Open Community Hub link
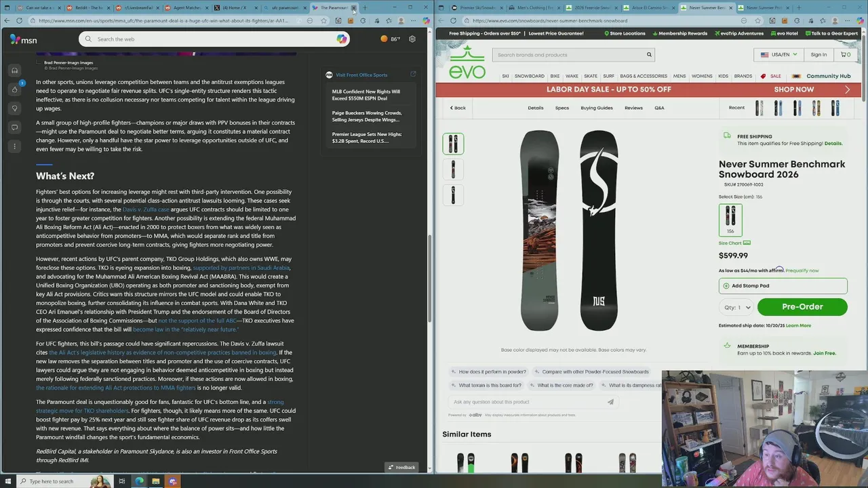The height and width of the screenshot is (488, 868). pos(828,76)
